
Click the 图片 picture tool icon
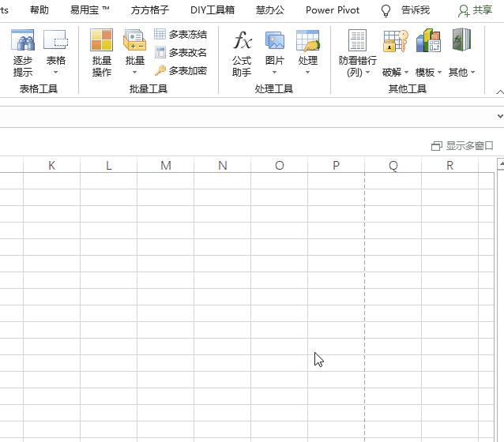coord(275,40)
